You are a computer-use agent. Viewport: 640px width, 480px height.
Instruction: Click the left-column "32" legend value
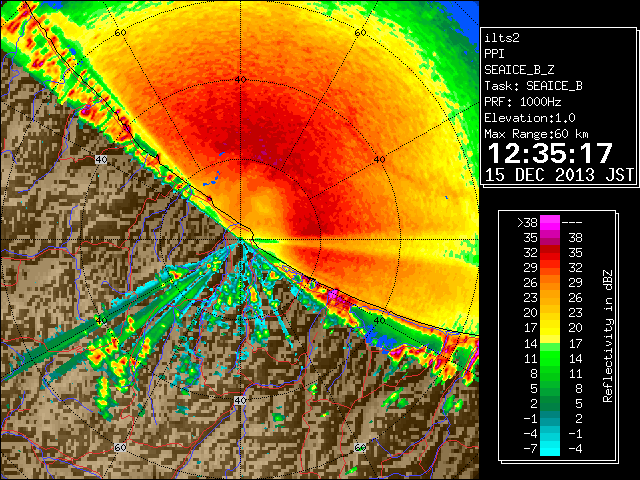(531, 253)
